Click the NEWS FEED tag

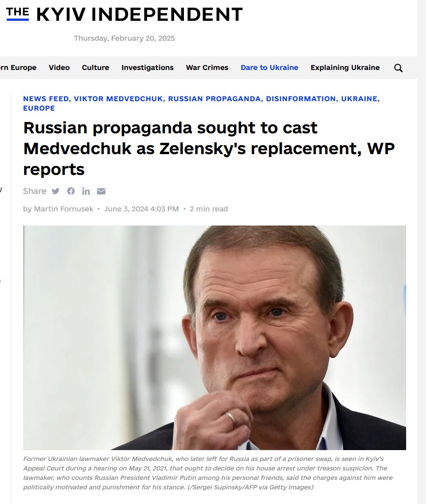(x=46, y=99)
